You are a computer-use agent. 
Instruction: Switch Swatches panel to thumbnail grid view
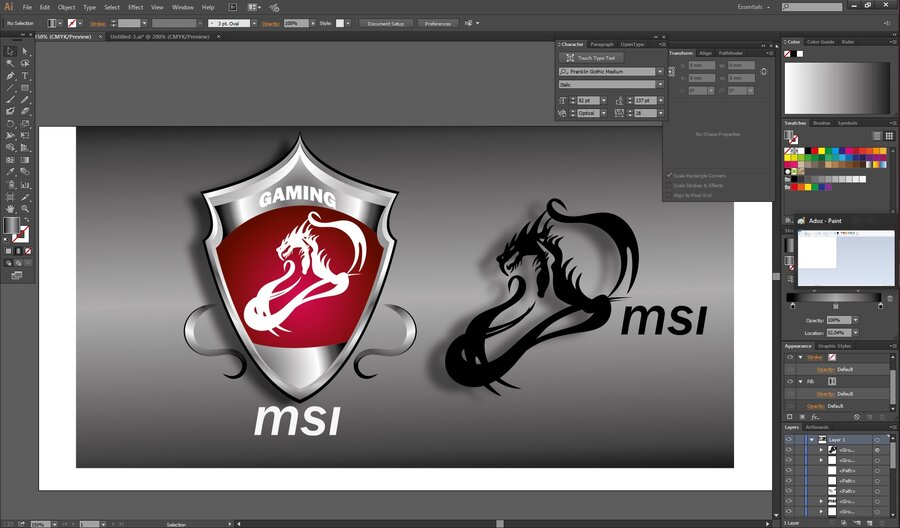[889, 136]
